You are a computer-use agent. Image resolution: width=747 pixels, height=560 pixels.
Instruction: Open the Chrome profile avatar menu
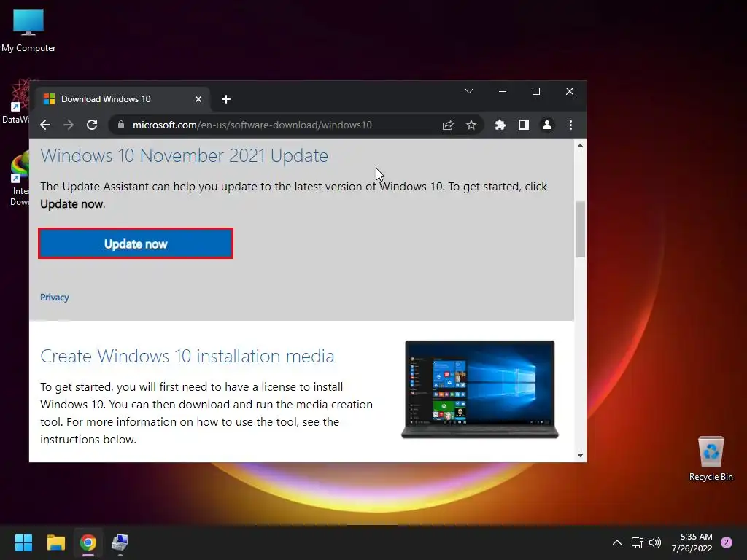(547, 125)
